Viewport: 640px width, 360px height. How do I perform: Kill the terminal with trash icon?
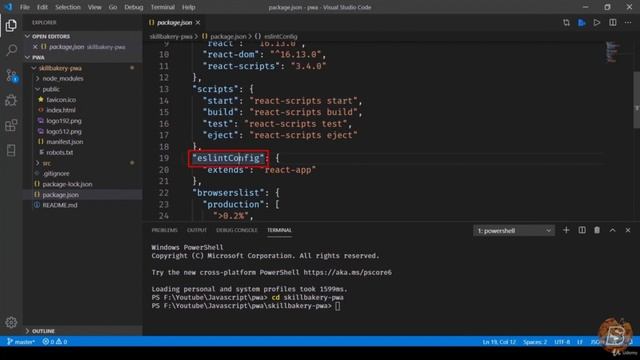pyautogui.click(x=597, y=230)
